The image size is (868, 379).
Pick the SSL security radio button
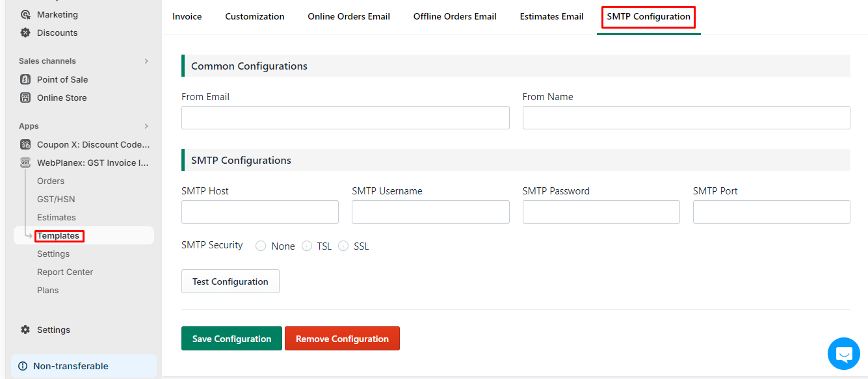coord(343,246)
